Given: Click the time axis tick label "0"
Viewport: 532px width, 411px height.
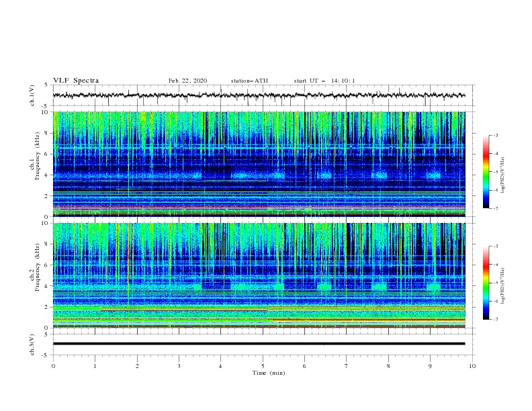Looking at the screenshot, I should point(53,366).
